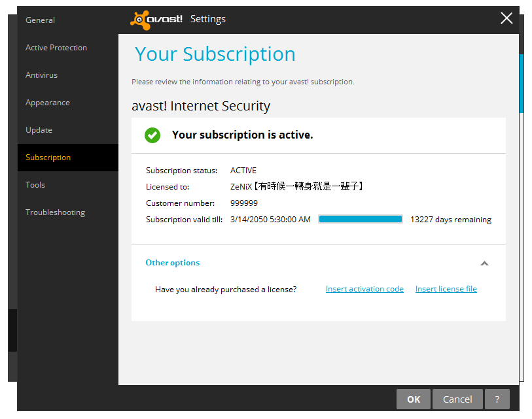This screenshot has width=532, height=419.
Task: Click the green subscription active checkmark
Action: click(152, 135)
